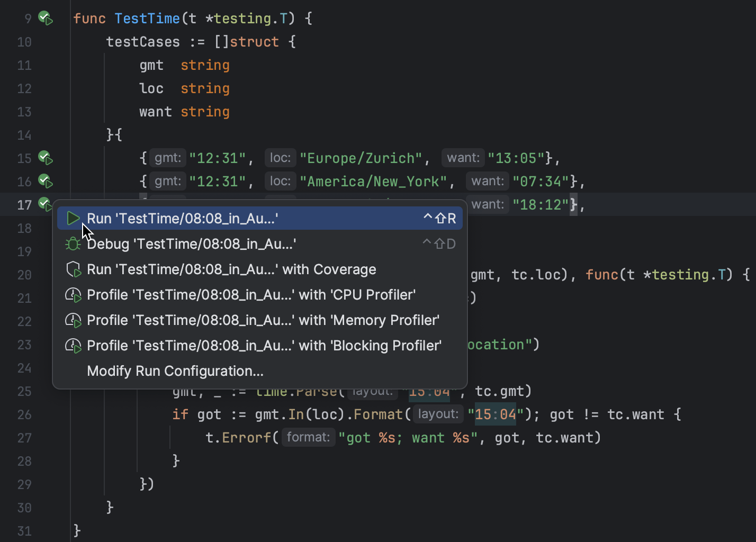
Task: Click the Memory Profiler icon in the menu
Action: click(73, 319)
